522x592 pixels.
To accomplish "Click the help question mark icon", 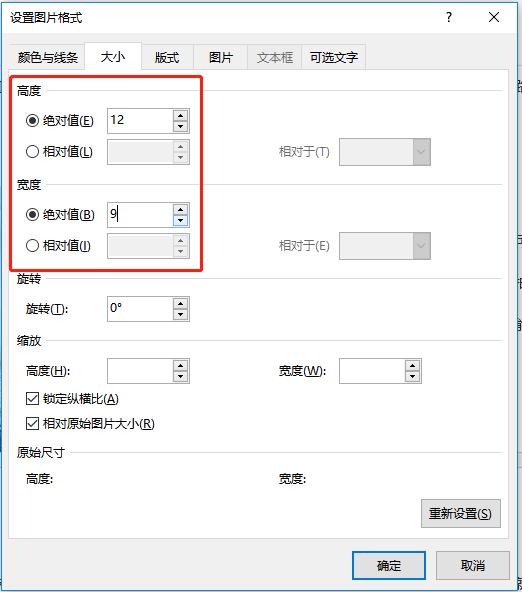I will coord(448,17).
